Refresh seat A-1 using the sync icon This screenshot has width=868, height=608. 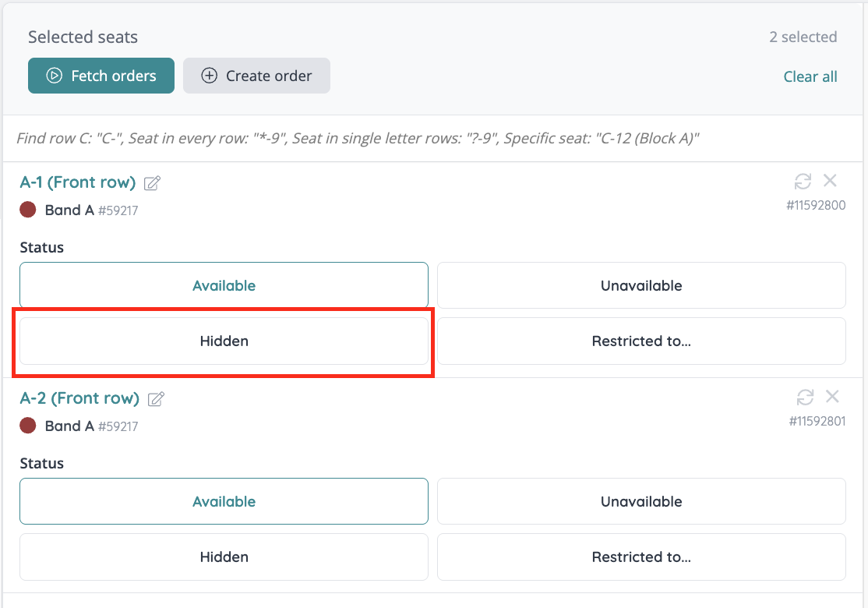(803, 182)
